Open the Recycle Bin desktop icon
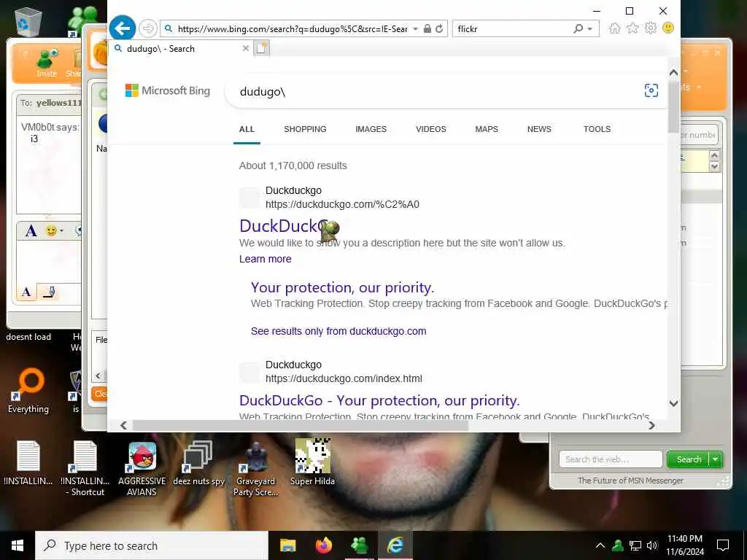 click(x=28, y=21)
